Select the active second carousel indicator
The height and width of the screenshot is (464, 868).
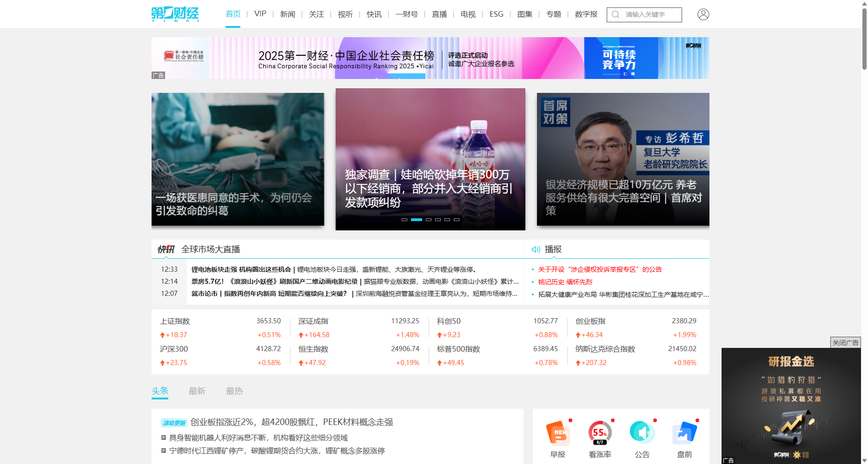click(417, 219)
